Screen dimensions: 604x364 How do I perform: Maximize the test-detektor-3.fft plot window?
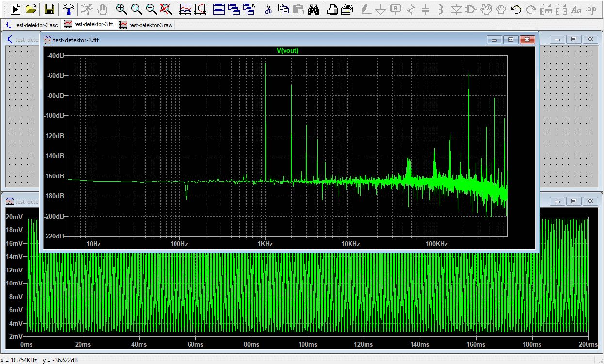pyautogui.click(x=510, y=40)
